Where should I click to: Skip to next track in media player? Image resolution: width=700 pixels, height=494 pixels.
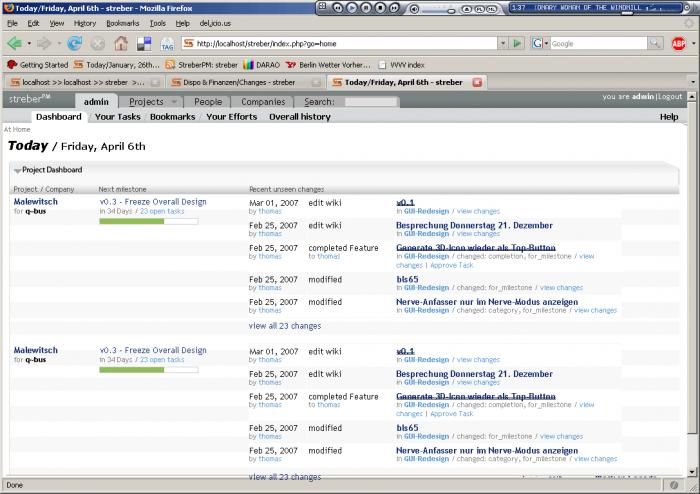click(x=394, y=8)
